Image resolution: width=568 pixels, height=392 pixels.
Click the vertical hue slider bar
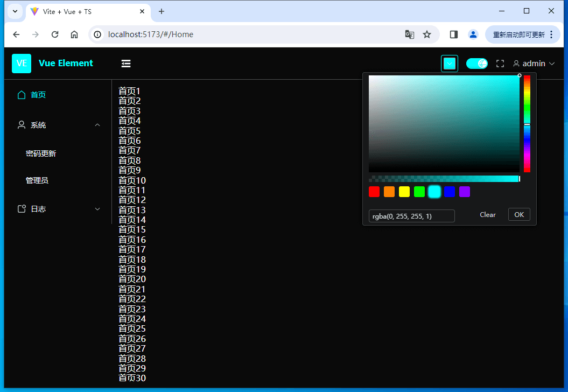(x=527, y=124)
